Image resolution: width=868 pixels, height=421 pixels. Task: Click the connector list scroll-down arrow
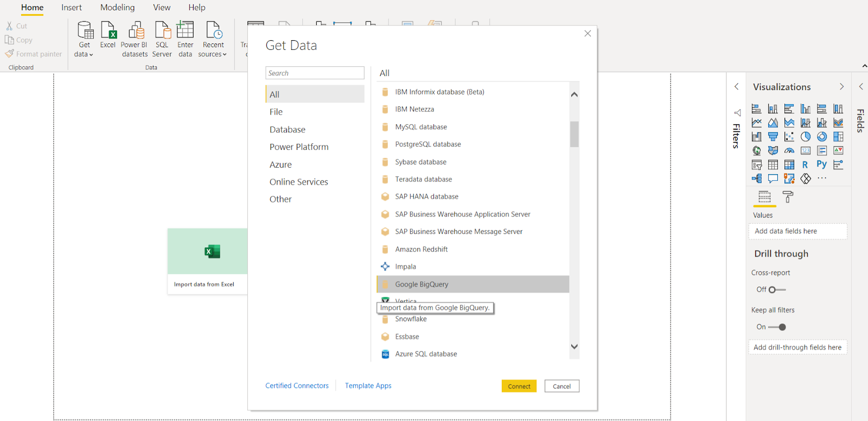[x=575, y=346]
